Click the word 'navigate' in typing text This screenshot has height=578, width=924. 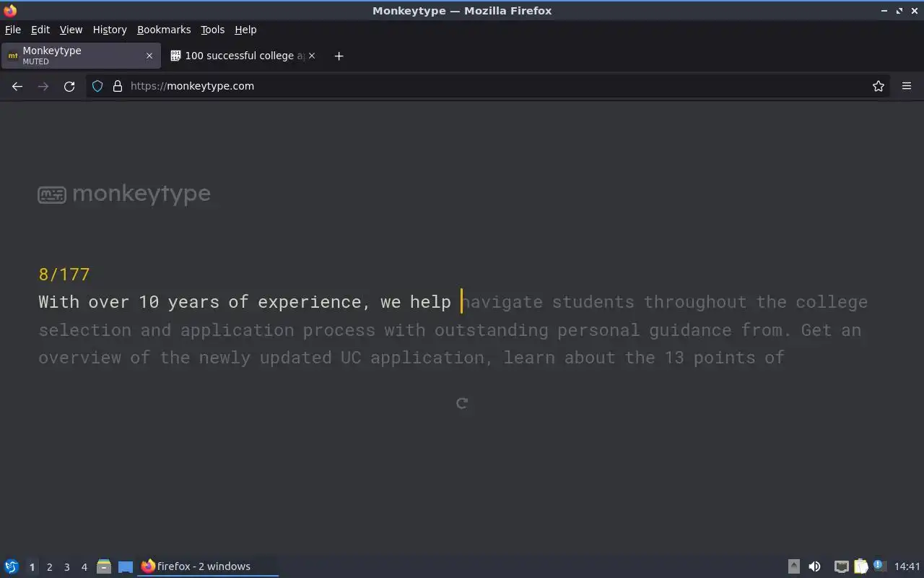click(x=502, y=302)
